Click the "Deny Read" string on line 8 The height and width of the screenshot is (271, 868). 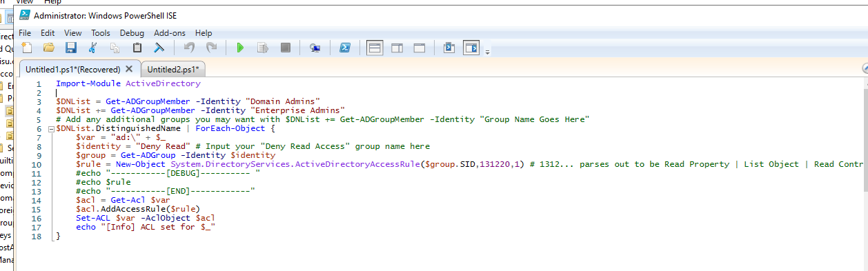click(x=162, y=146)
